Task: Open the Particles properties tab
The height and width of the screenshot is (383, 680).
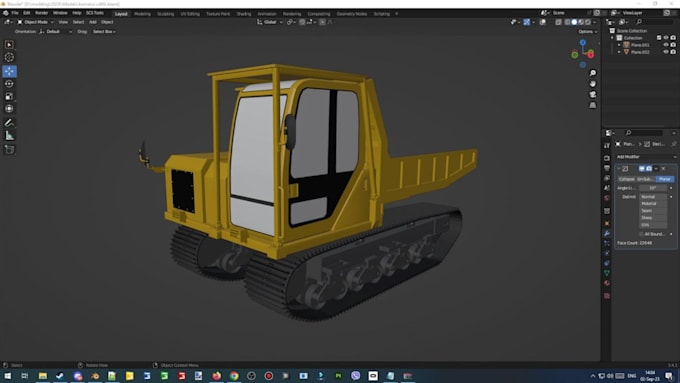Action: click(x=607, y=244)
